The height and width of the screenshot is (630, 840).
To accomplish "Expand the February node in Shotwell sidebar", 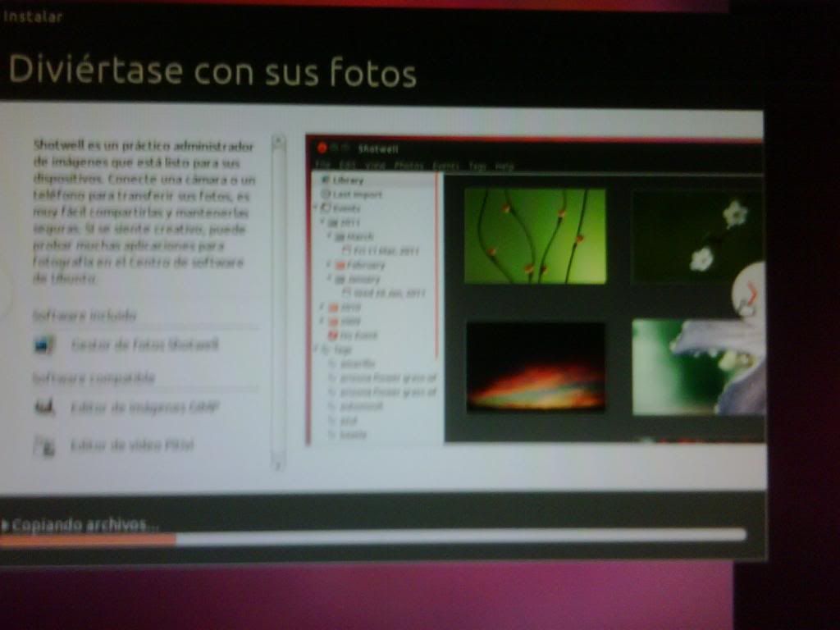I will (330, 264).
